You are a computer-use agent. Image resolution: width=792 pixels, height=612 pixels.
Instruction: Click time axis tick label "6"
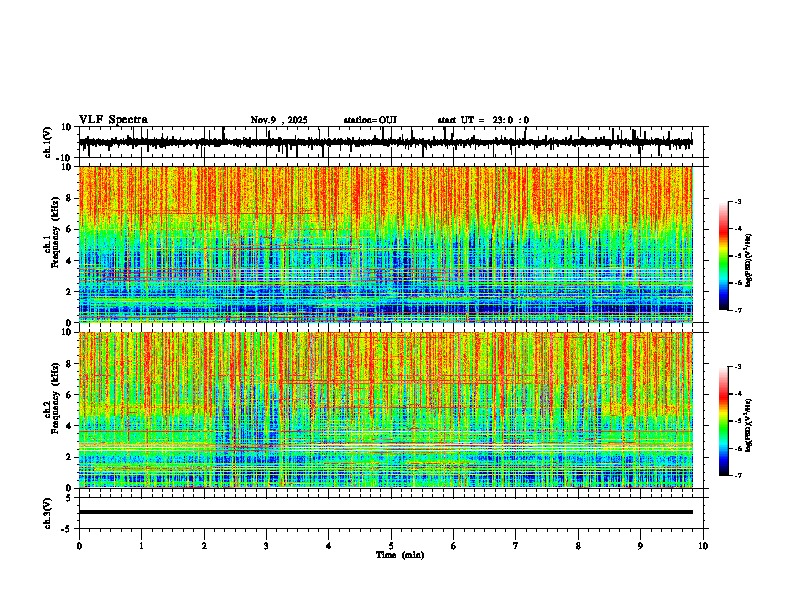(454, 546)
